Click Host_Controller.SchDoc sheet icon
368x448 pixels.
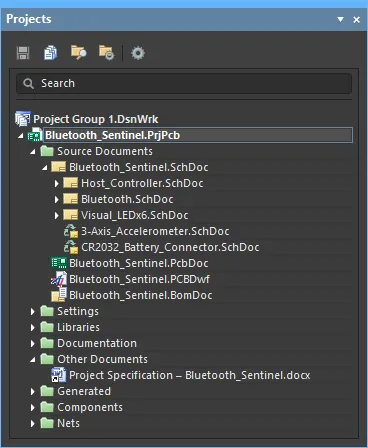(70, 183)
